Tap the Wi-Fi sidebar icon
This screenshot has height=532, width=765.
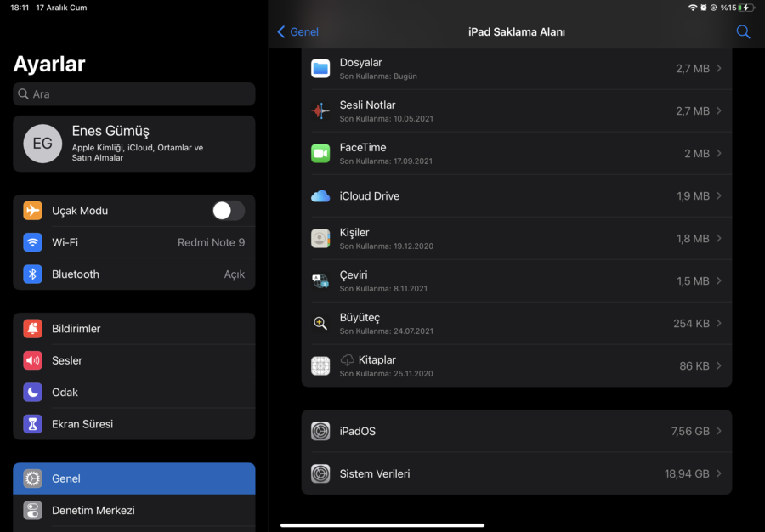[32, 242]
